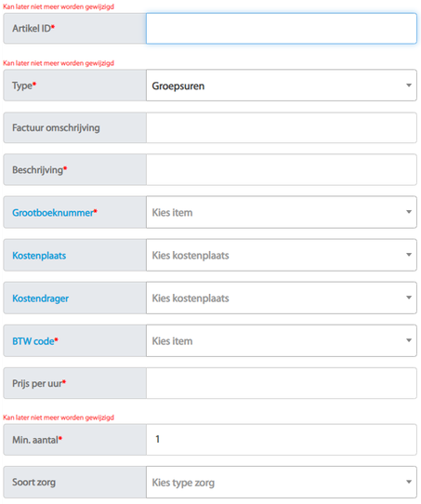421x504 pixels.
Task: Select the Prijs per uur field
Action: pyautogui.click(x=282, y=383)
